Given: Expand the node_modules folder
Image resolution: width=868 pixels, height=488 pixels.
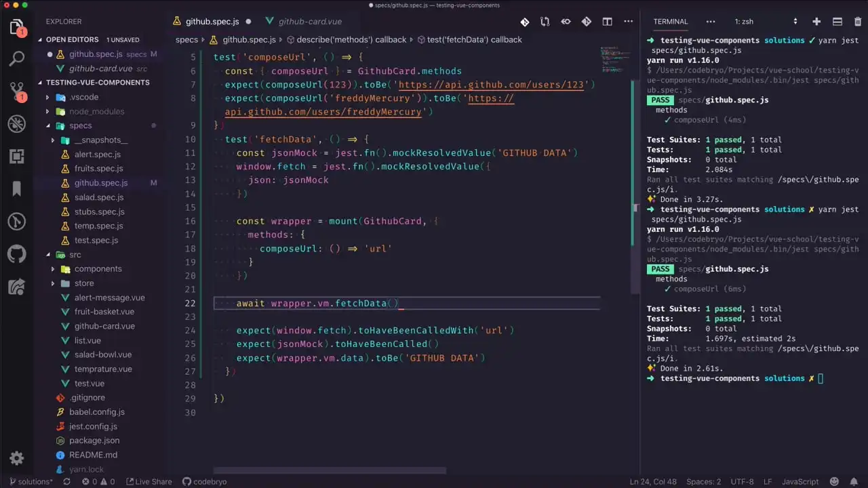Looking at the screenshot, I should pos(96,111).
